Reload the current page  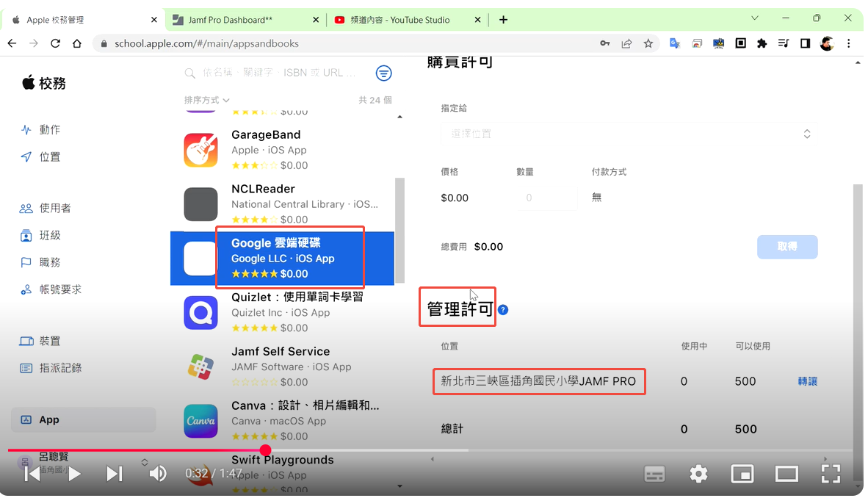(55, 43)
